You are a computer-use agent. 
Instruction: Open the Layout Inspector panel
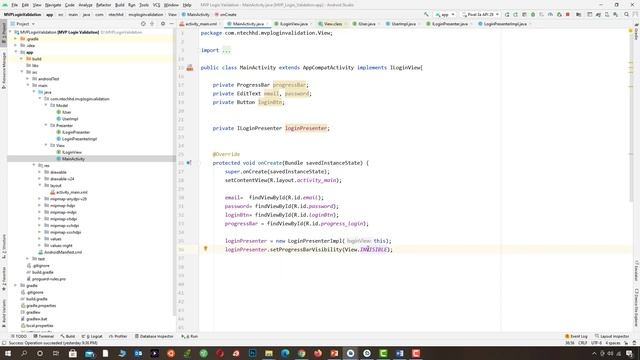tap(611, 336)
